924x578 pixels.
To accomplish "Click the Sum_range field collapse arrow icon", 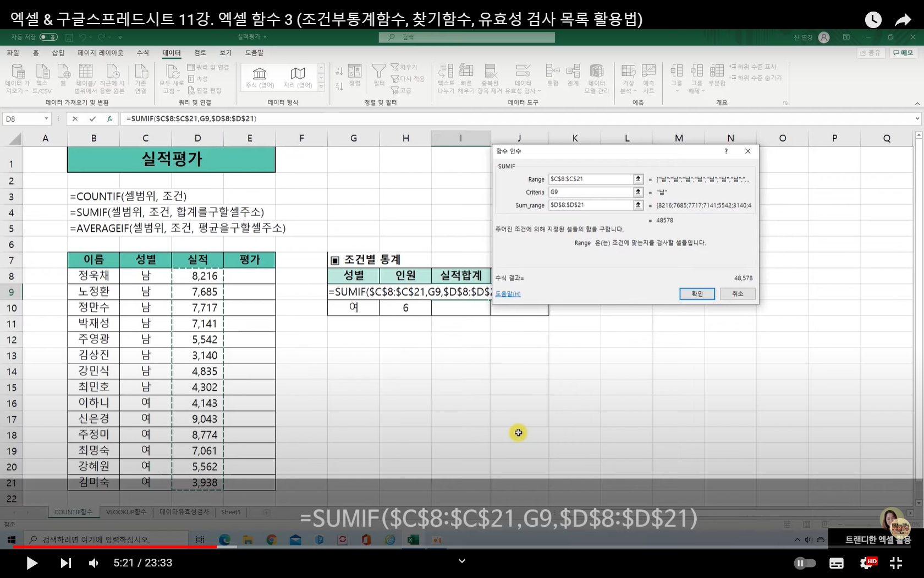I will [x=638, y=205].
